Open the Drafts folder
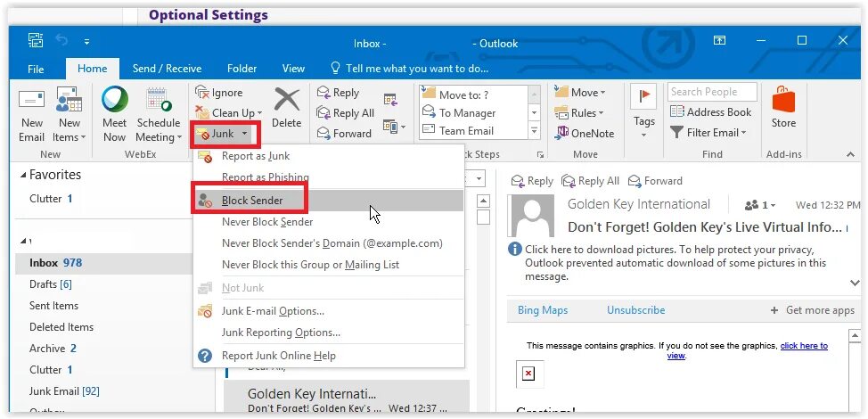Image resolution: width=868 pixels, height=419 pixels. coord(51,284)
